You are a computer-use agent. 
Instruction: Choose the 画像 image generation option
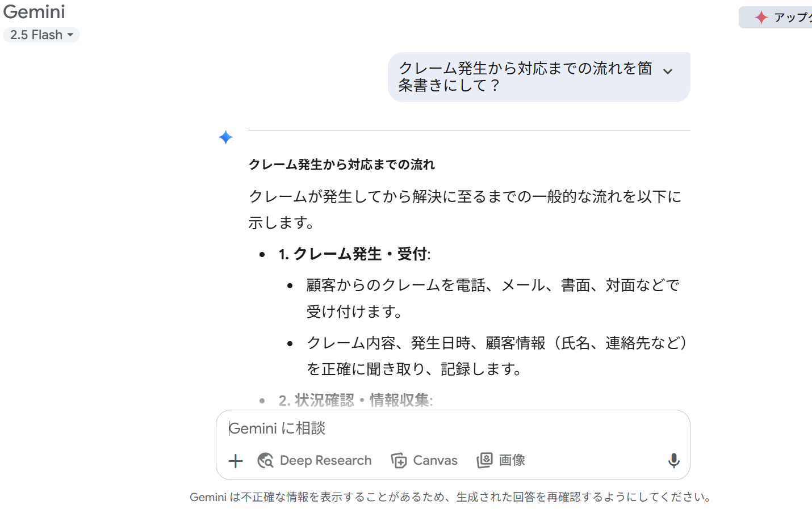(x=501, y=460)
